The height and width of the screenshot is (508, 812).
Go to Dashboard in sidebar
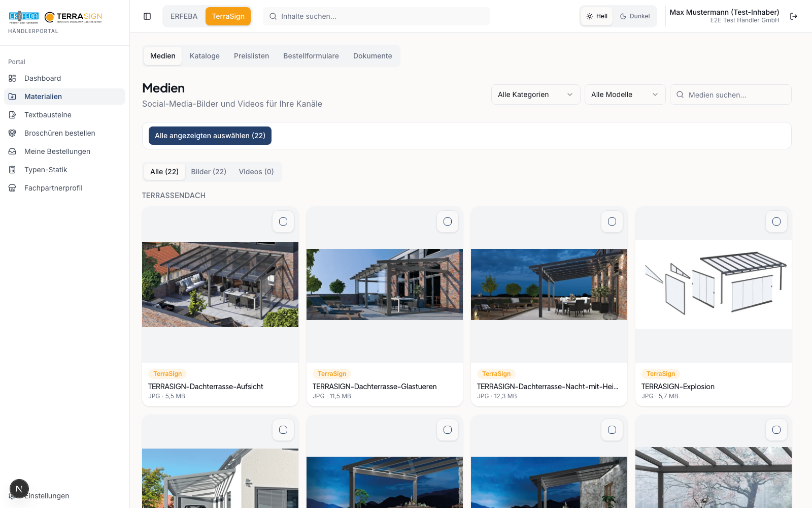point(64,78)
